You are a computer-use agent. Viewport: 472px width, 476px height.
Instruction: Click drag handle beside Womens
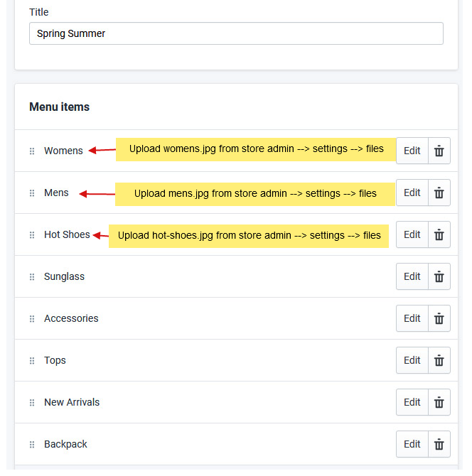tap(32, 151)
